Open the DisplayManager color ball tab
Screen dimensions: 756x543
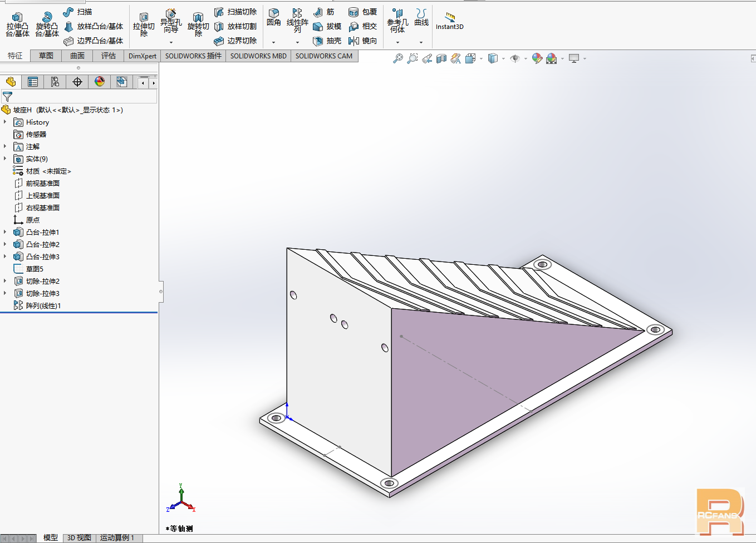tap(100, 82)
